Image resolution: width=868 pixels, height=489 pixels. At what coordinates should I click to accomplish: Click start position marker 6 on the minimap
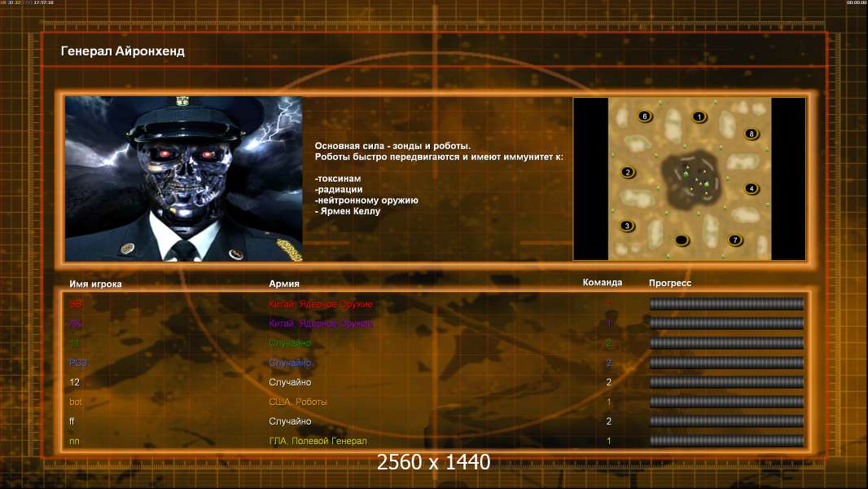645,117
